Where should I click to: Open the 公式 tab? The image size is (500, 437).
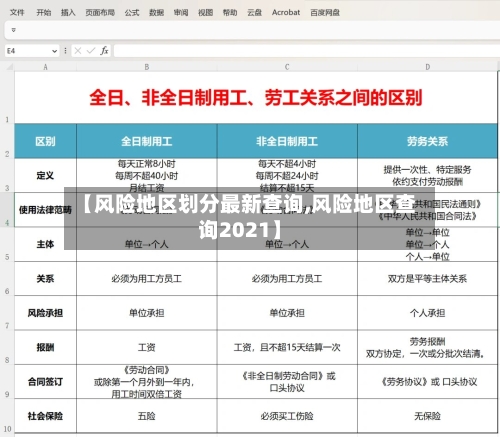click(132, 13)
